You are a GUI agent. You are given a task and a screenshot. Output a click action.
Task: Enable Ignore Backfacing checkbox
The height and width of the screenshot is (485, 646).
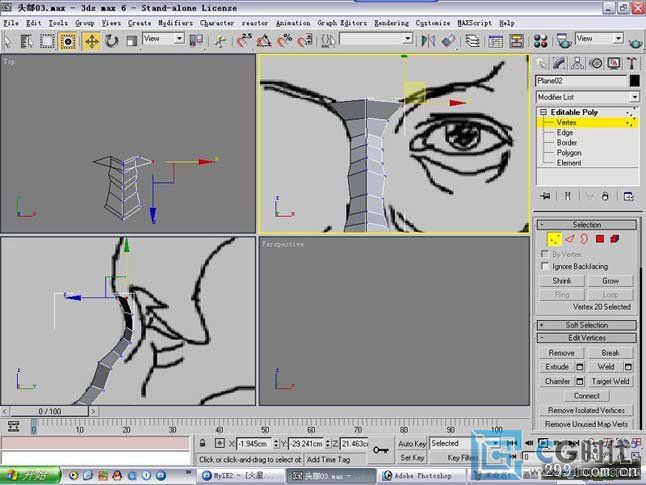(x=545, y=266)
